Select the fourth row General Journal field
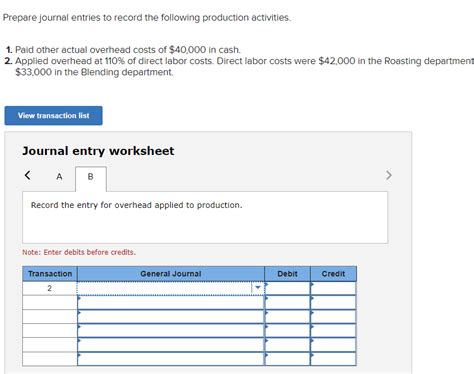 pos(171,330)
